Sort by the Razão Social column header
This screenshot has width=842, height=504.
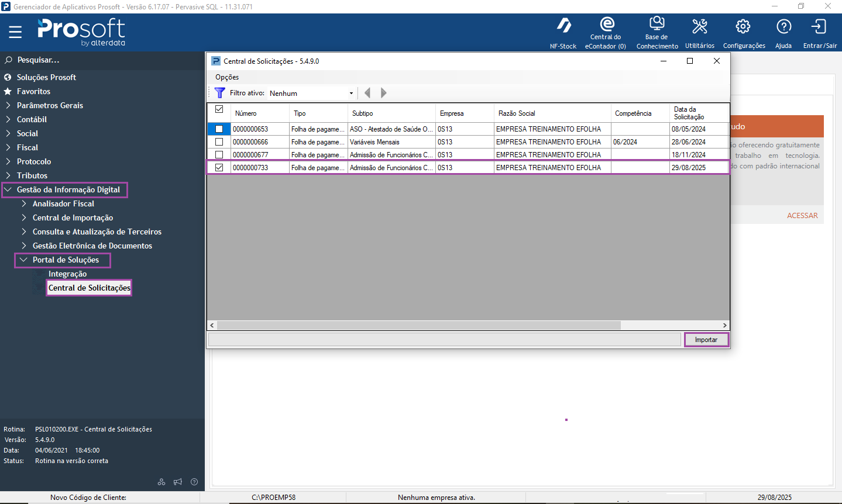coord(553,113)
